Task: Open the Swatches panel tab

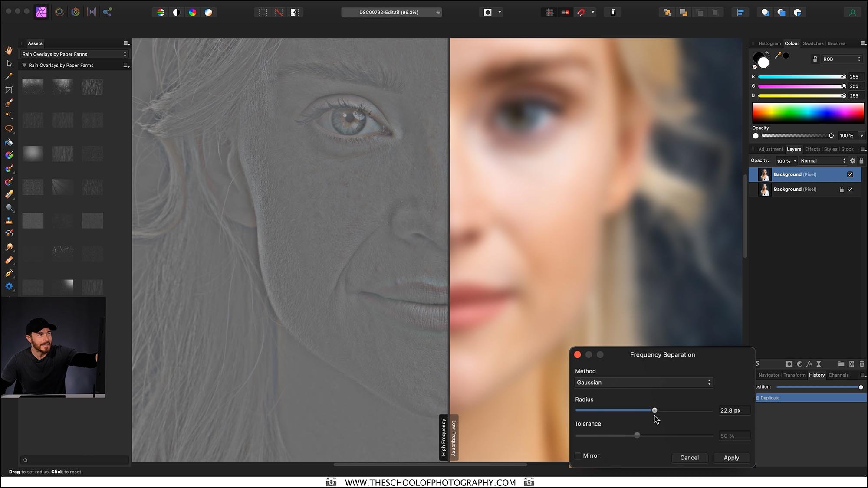Action: [813, 43]
